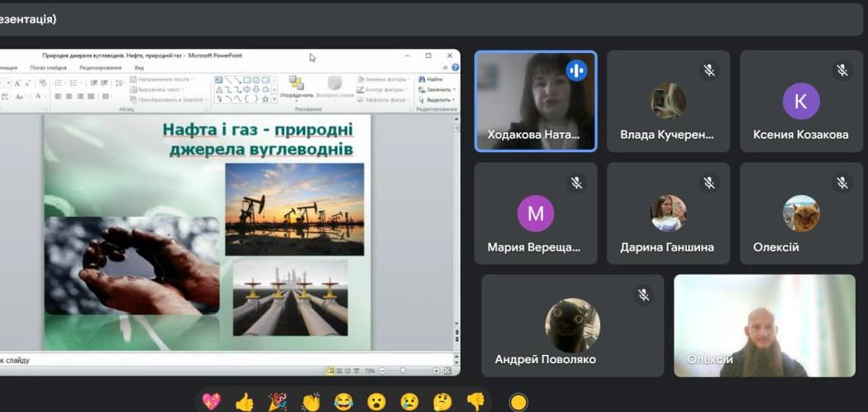Send the thumbs up reaction
The image size is (868, 412).
(x=244, y=402)
